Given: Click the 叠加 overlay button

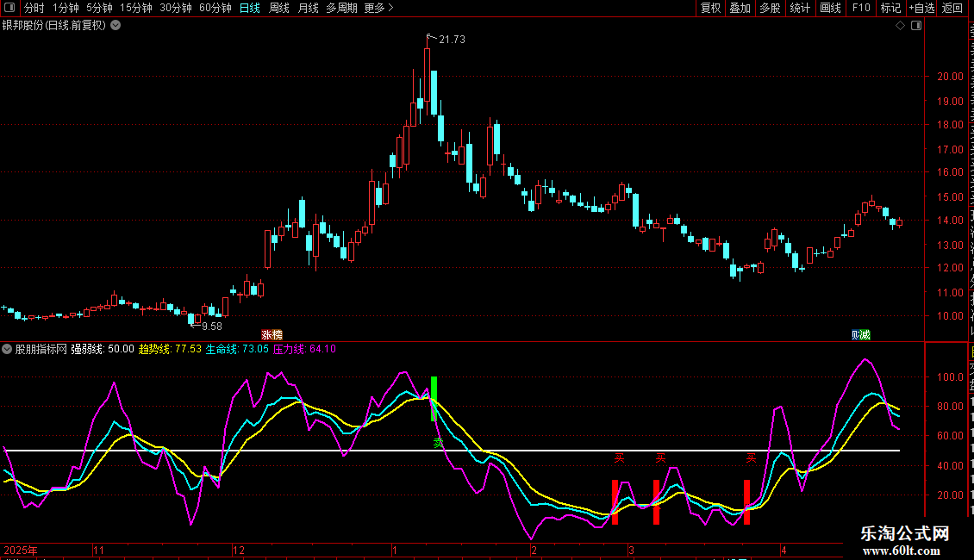Looking at the screenshot, I should coord(740,8).
